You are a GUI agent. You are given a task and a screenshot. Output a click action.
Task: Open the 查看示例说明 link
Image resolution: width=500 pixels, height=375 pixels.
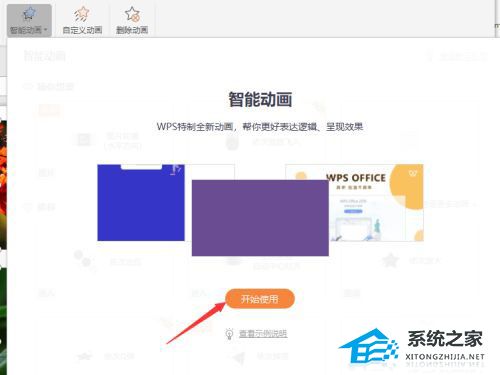coord(263,333)
